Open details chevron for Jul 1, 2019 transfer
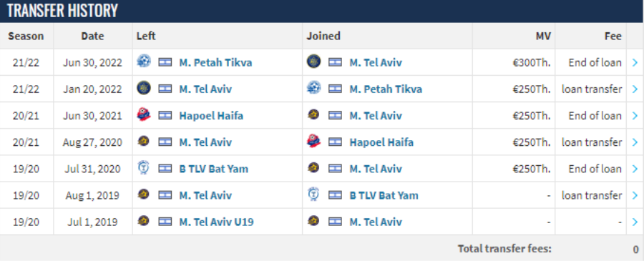644x261 pixels. pyautogui.click(x=635, y=222)
